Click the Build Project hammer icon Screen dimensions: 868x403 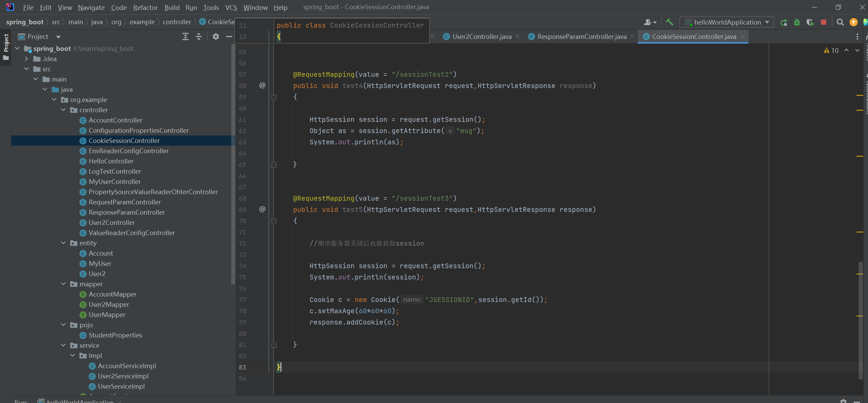pyautogui.click(x=669, y=22)
